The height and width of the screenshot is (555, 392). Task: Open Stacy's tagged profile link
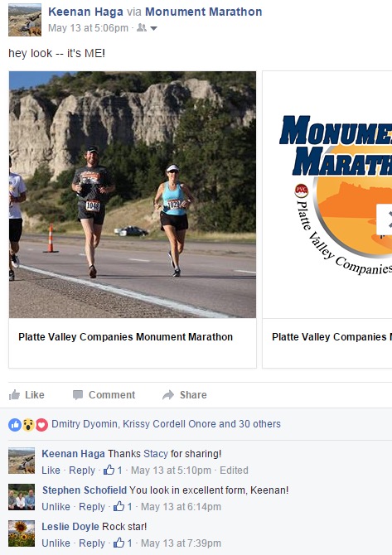pos(156,454)
